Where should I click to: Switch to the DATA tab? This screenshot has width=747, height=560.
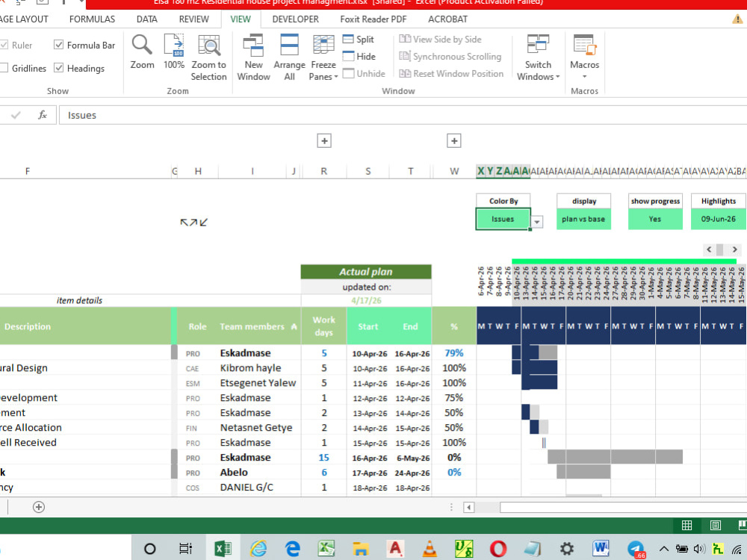146,19
